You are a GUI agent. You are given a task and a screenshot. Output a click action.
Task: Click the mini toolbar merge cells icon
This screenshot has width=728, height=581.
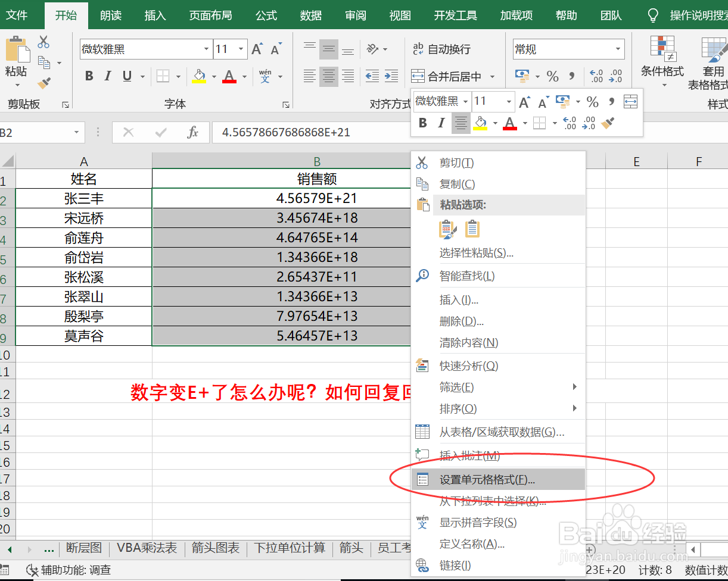tap(630, 102)
